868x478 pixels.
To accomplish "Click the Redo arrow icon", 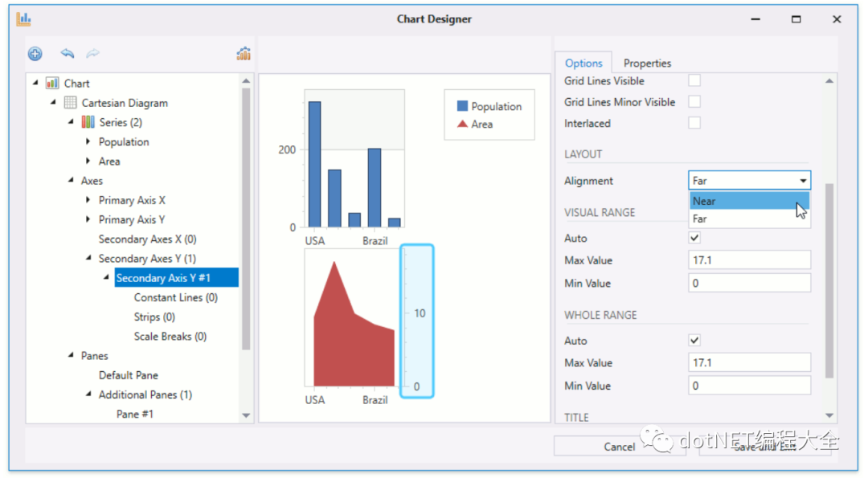I will click(x=93, y=53).
